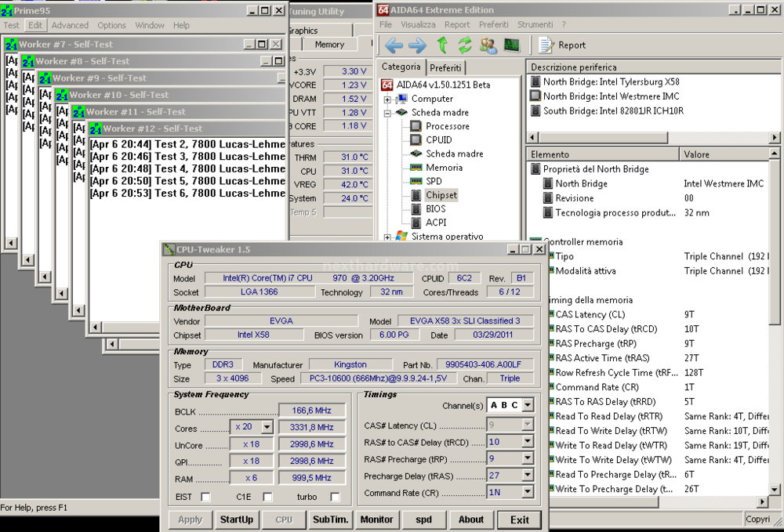Click CPU-Tweaker 1.5 title bar icon

click(x=169, y=249)
